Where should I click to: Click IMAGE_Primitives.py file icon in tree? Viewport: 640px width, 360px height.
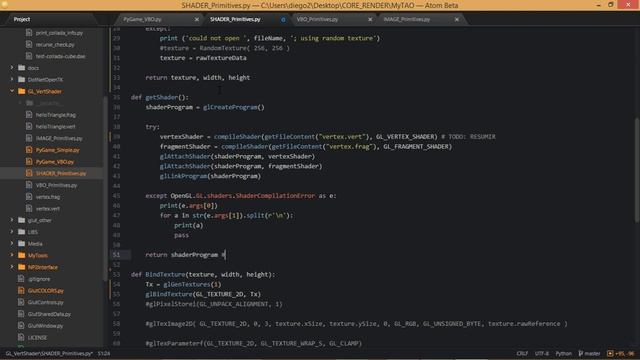pyautogui.click(x=29, y=138)
